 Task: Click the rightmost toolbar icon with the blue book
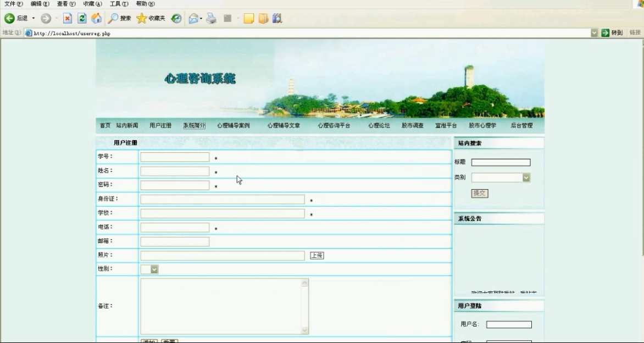[x=277, y=18]
